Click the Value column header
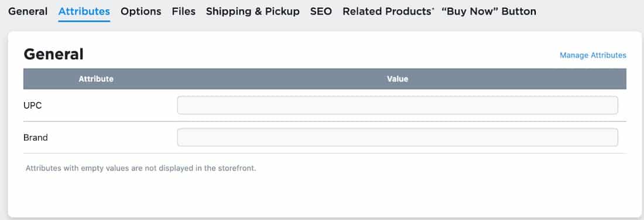The image size is (644, 220). point(398,79)
